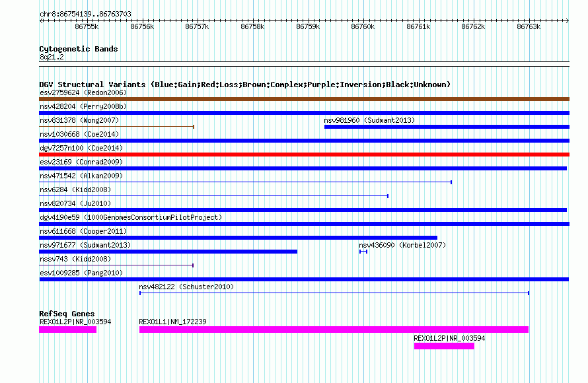This screenshot has width=588, height=383.
Task: Click the dgv4190e59 blue bar
Action: (x=304, y=224)
